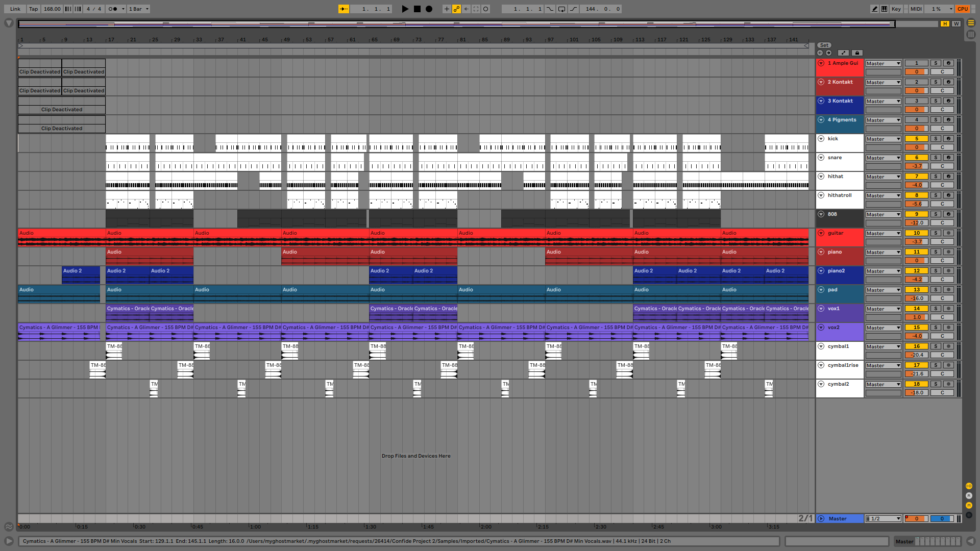The image size is (980, 551).
Task: Solo the guitar track
Action: click(x=936, y=233)
